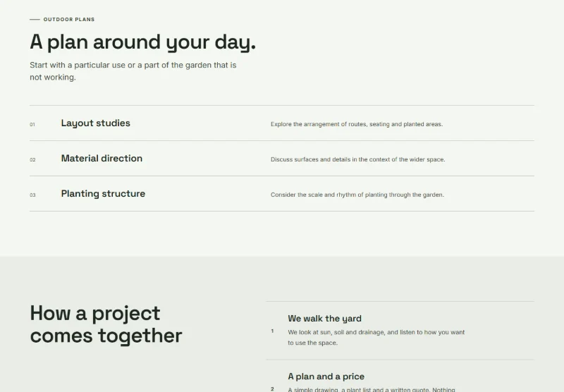Select the 'A plan and a price' step title
The image size is (564, 392).
click(x=326, y=376)
